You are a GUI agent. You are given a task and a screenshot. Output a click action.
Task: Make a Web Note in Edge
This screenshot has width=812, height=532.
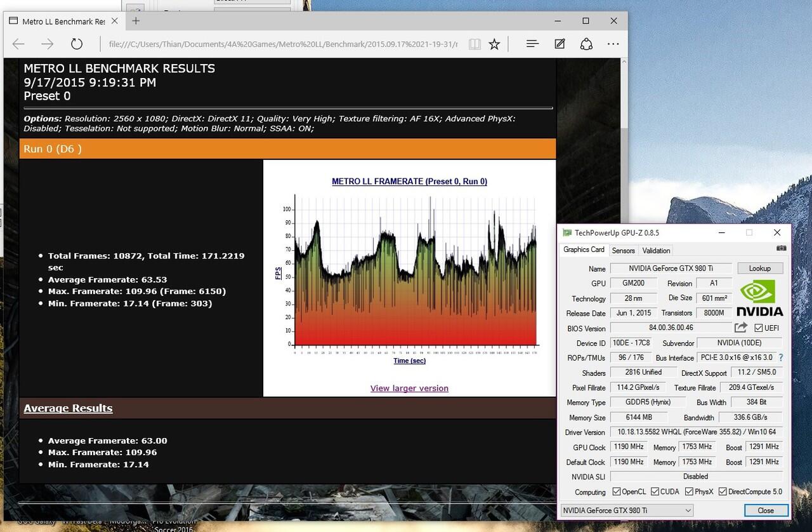coord(560,44)
